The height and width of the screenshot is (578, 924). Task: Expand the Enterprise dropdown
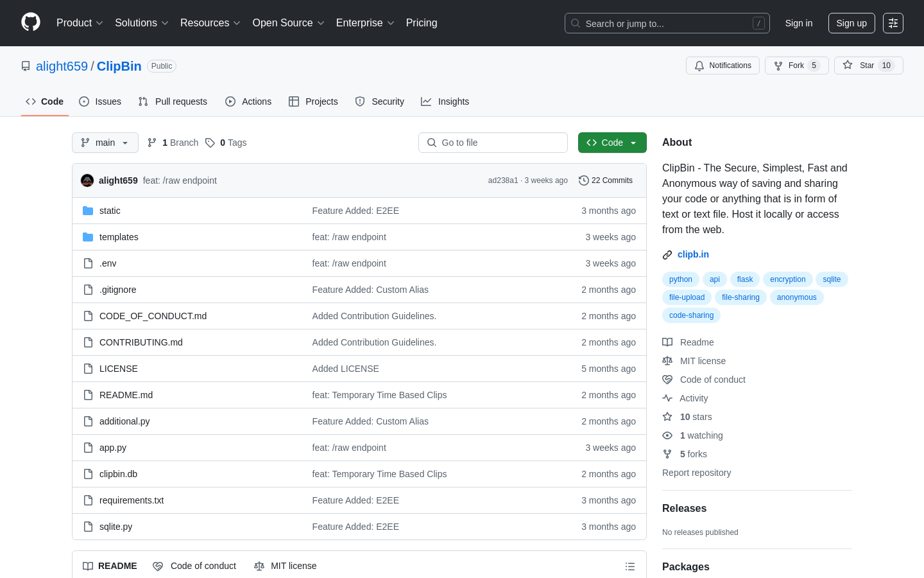(365, 22)
